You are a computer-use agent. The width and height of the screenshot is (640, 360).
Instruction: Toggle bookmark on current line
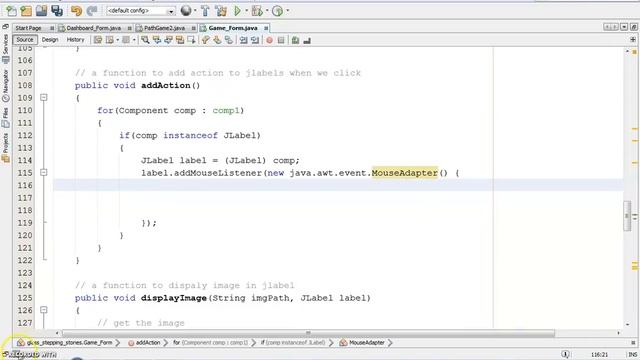[x=229, y=40]
